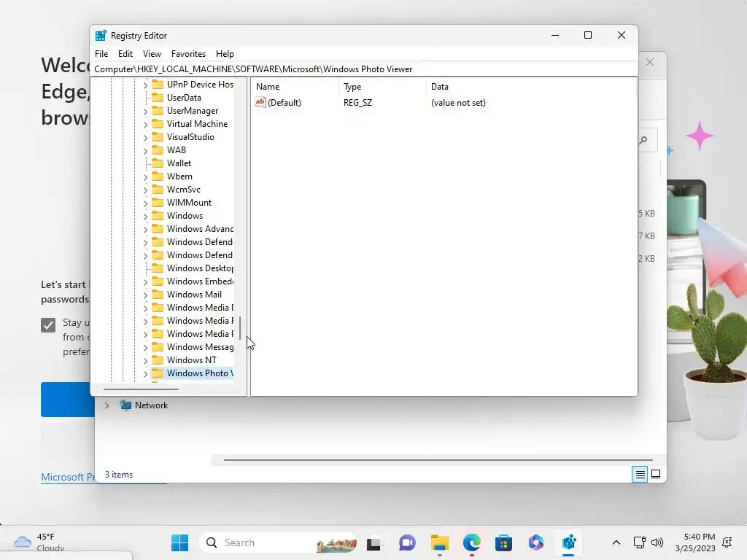This screenshot has width=747, height=560.
Task: Expand the Network node in File Explorer
Action: click(107, 405)
